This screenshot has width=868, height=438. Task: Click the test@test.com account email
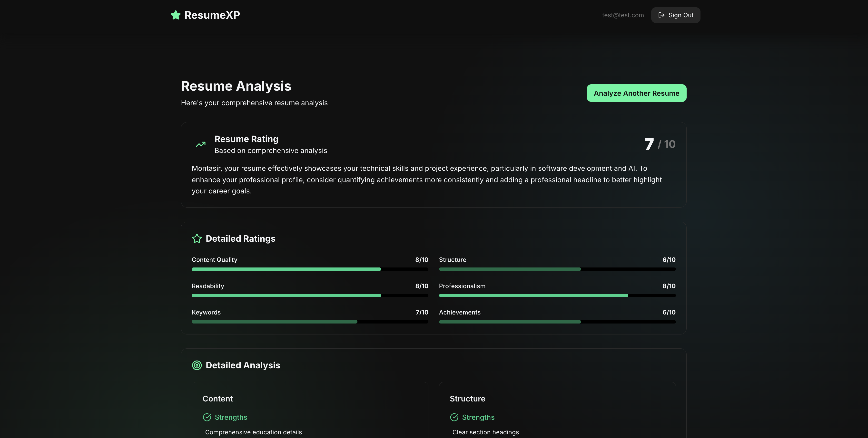click(623, 15)
